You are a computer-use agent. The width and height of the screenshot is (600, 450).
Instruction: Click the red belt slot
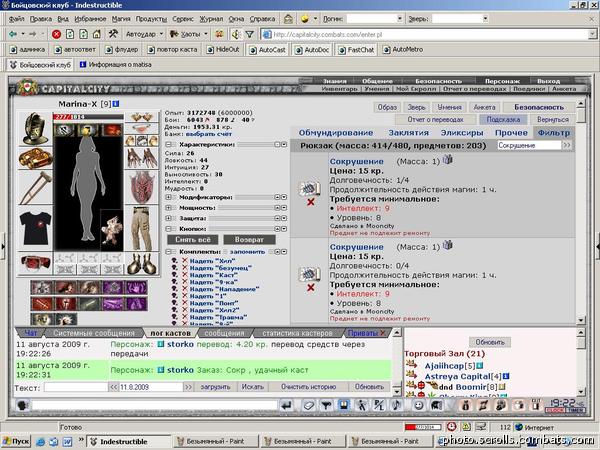click(35, 263)
